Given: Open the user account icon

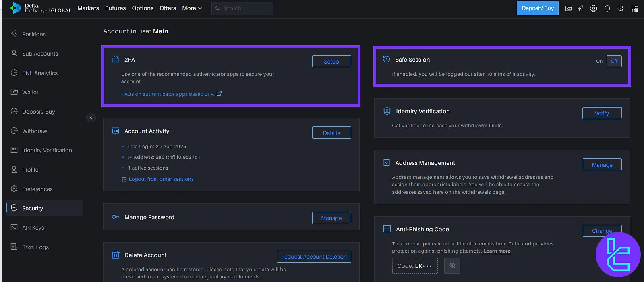Looking at the screenshot, I should click(x=594, y=8).
